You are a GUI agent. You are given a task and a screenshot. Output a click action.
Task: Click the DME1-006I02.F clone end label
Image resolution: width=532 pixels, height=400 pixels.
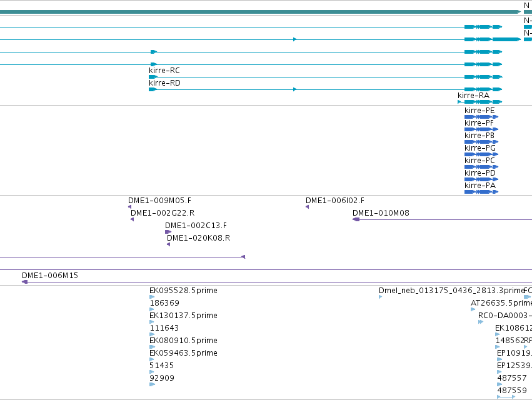335,201
